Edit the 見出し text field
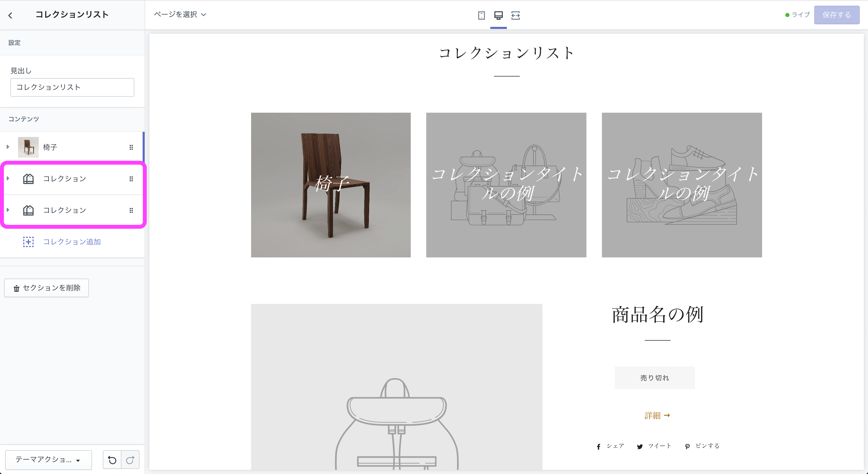This screenshot has width=868, height=474. point(72,87)
